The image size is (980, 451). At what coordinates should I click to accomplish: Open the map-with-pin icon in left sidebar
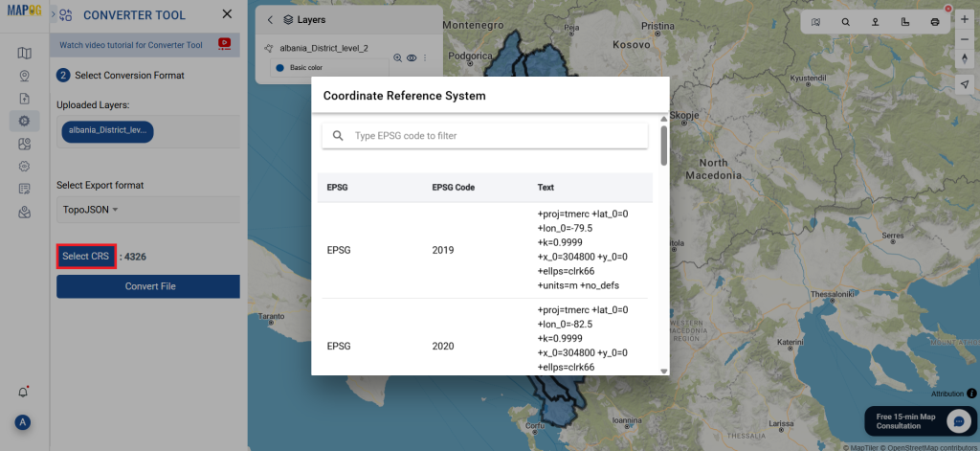[24, 144]
